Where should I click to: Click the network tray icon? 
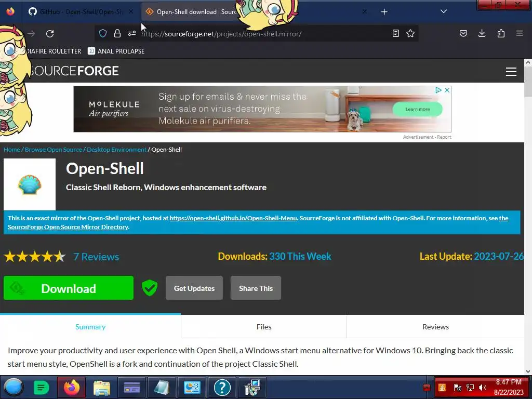[470, 388]
